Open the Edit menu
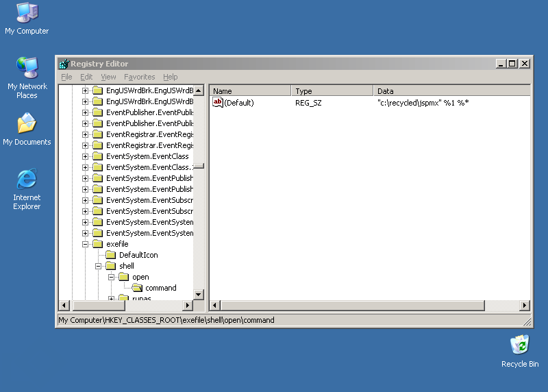Screen dimensions: 548x392 coord(86,77)
